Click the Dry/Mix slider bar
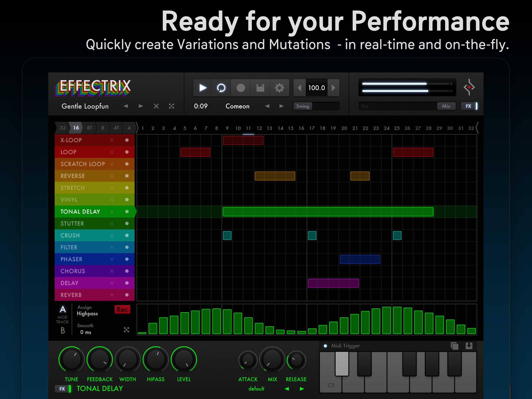 pos(406,106)
